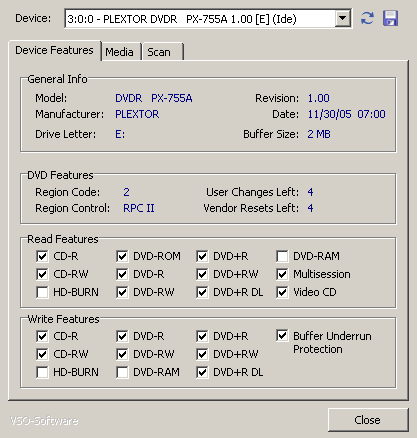The height and width of the screenshot is (438, 417).
Task: Click the 'Region Code:' label
Action: (x=68, y=192)
